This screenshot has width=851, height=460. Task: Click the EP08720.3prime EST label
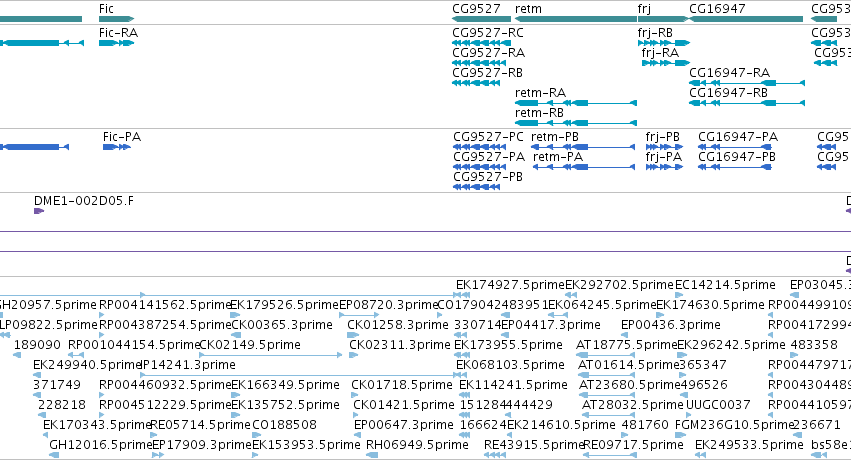tap(388, 305)
